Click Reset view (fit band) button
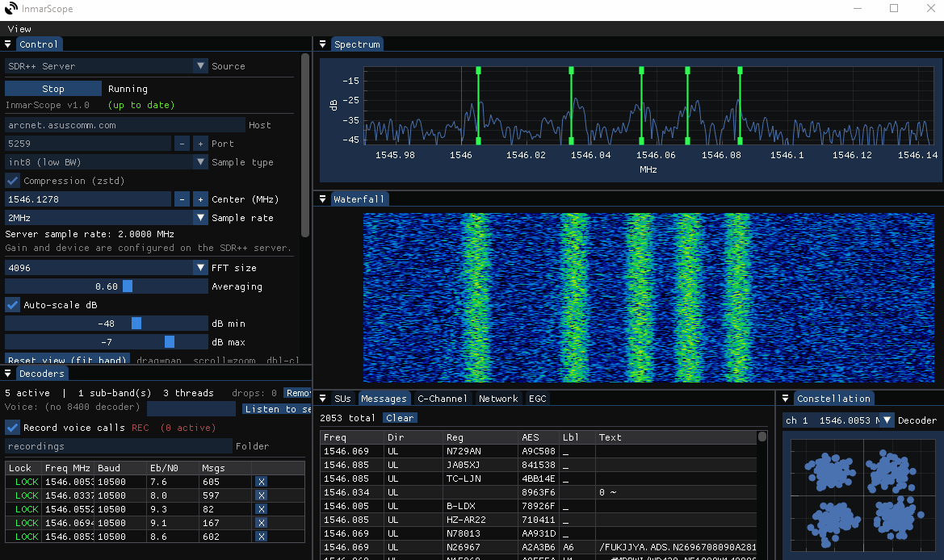Image resolution: width=944 pixels, height=560 pixels. pos(67,359)
